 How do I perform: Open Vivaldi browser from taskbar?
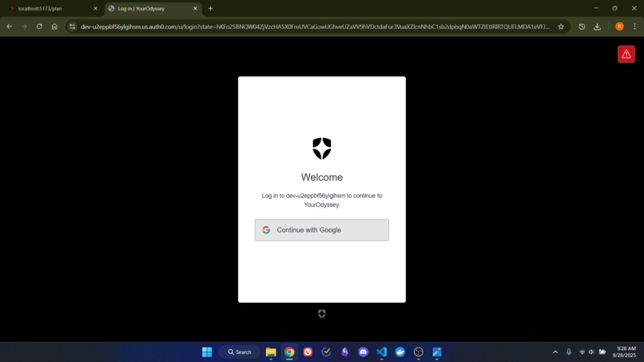coord(308,352)
